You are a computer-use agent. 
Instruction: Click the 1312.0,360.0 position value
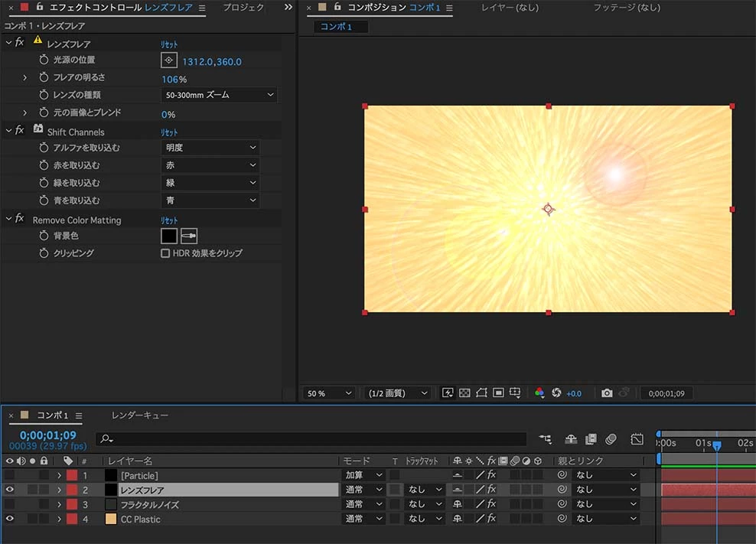212,62
